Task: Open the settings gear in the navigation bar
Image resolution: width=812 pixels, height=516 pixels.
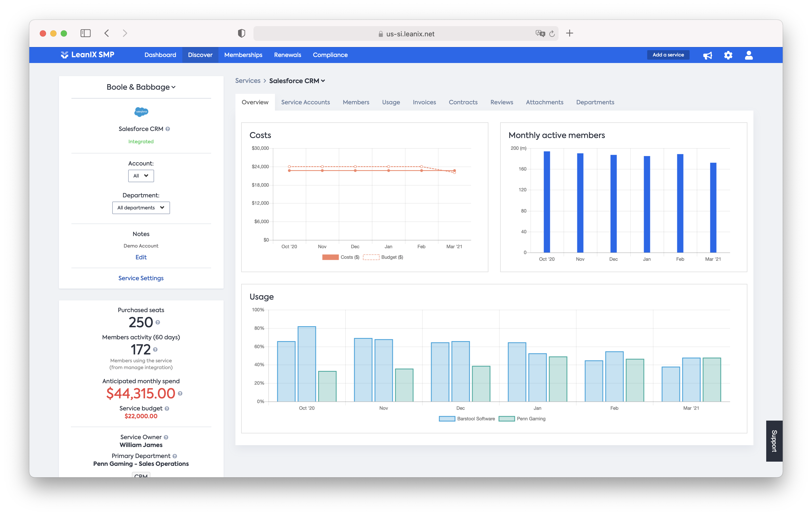Action: pos(728,55)
